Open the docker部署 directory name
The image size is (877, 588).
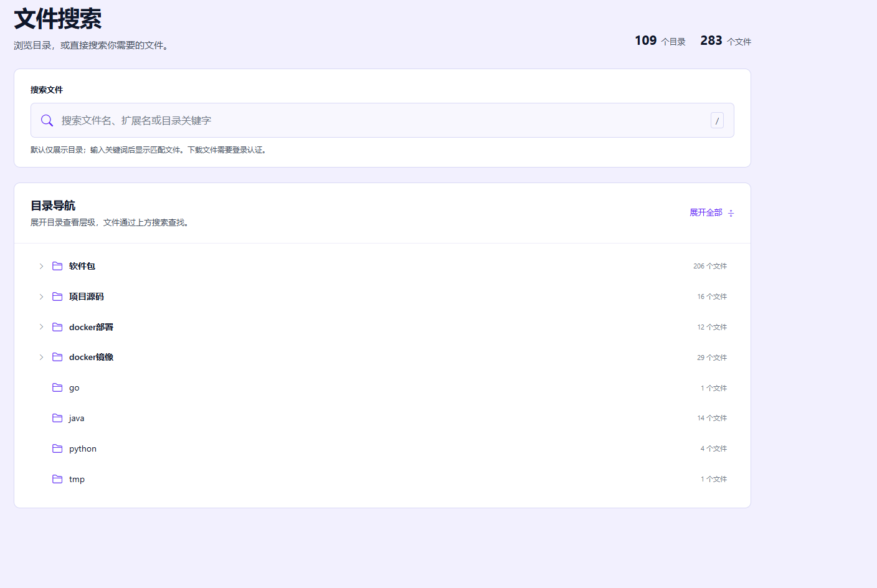(91, 327)
